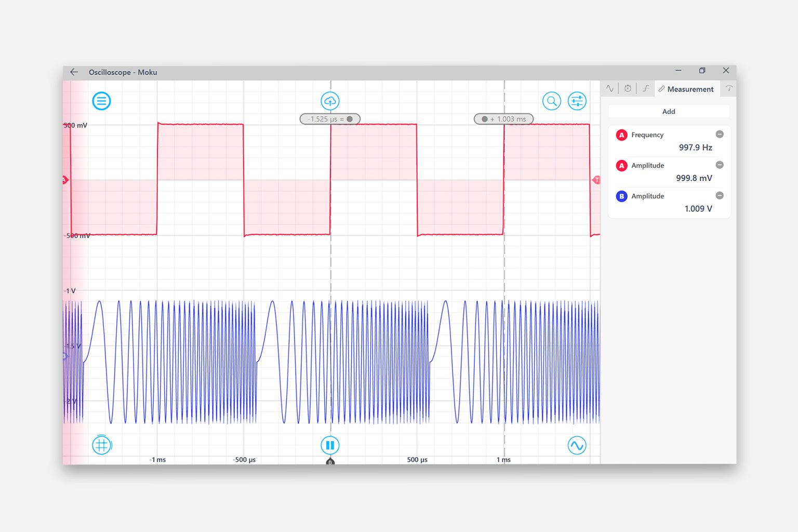
Task: Select the trigger marker on the right edge
Action: pyautogui.click(x=597, y=180)
